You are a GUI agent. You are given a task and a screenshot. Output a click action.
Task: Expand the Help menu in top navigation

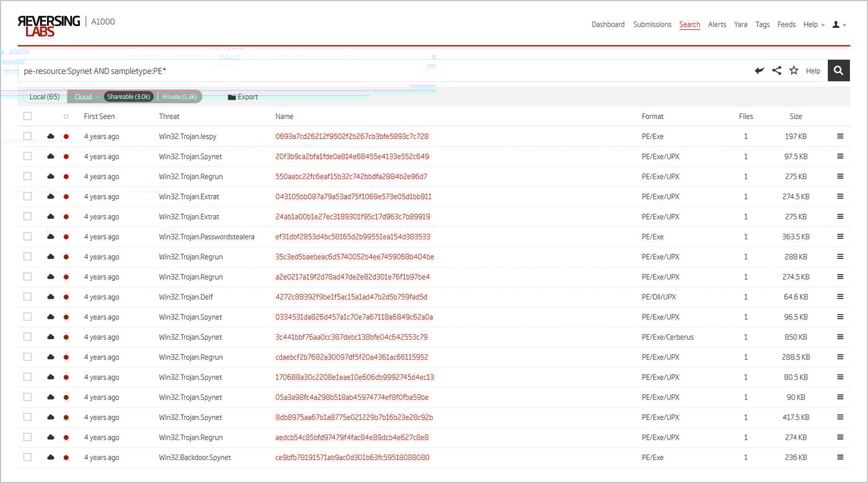click(814, 25)
